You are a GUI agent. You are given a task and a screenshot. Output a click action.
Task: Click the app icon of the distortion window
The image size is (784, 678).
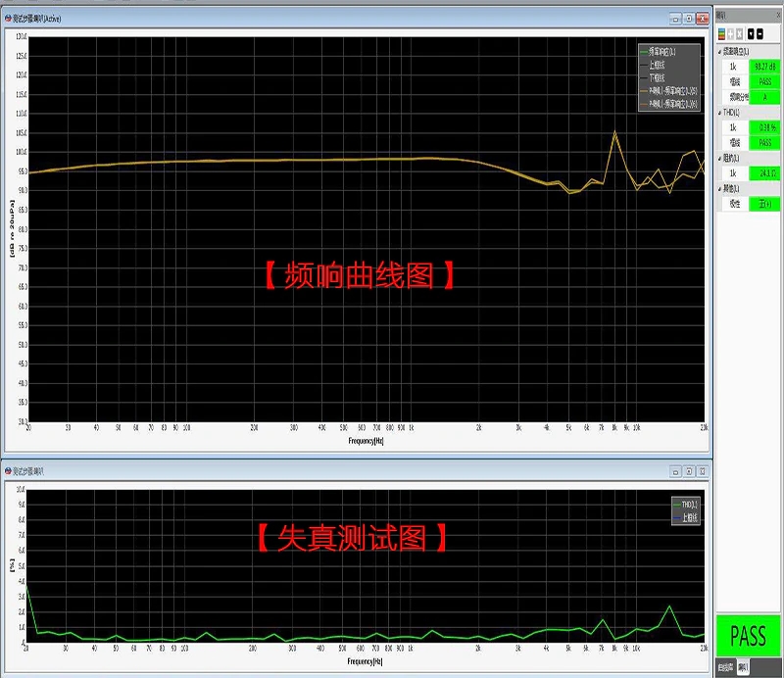tap(8, 471)
